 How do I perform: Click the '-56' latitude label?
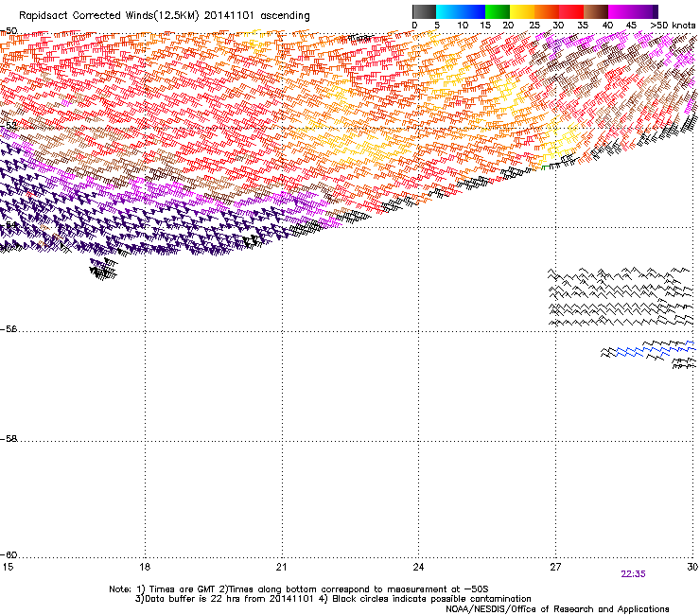point(9,329)
